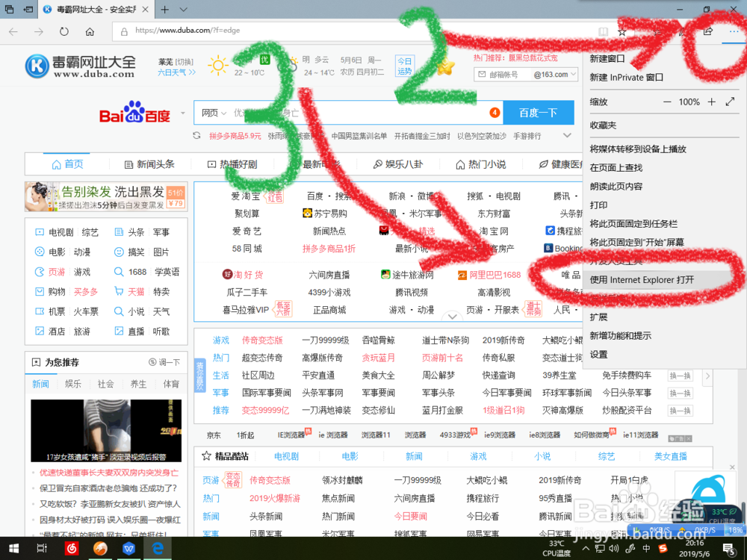This screenshot has width=747, height=560.
Task: Open 设置 in Edge menu
Action: click(598, 354)
